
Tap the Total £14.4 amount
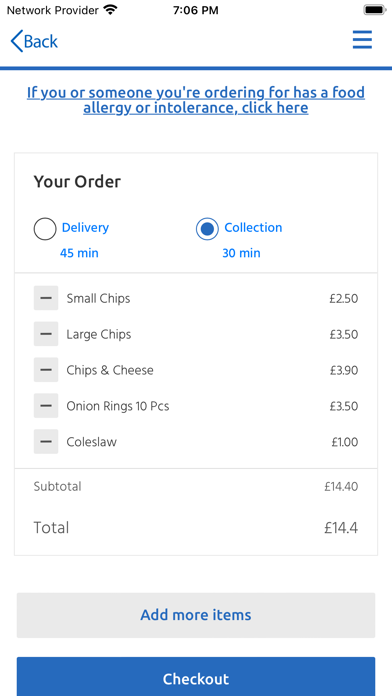click(341, 528)
